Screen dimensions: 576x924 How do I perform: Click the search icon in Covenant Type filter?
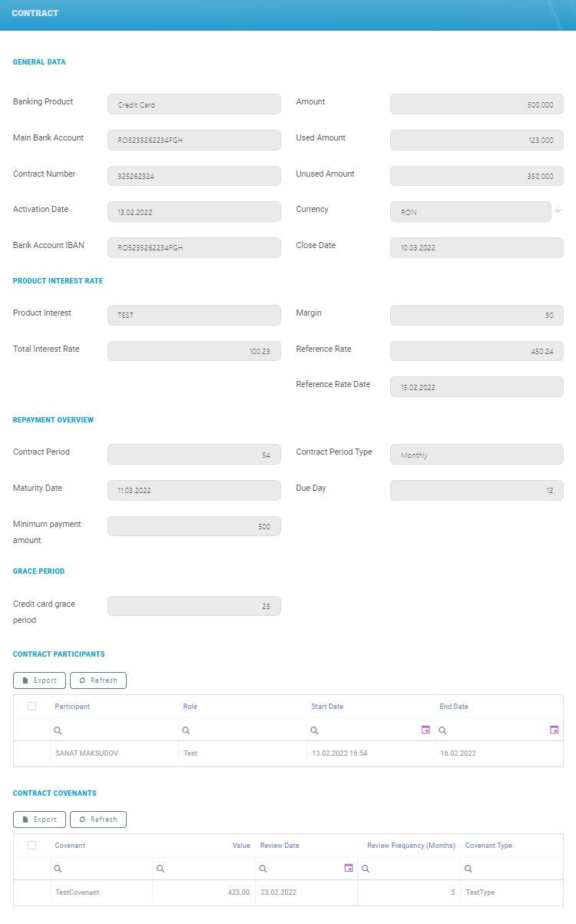(x=468, y=869)
